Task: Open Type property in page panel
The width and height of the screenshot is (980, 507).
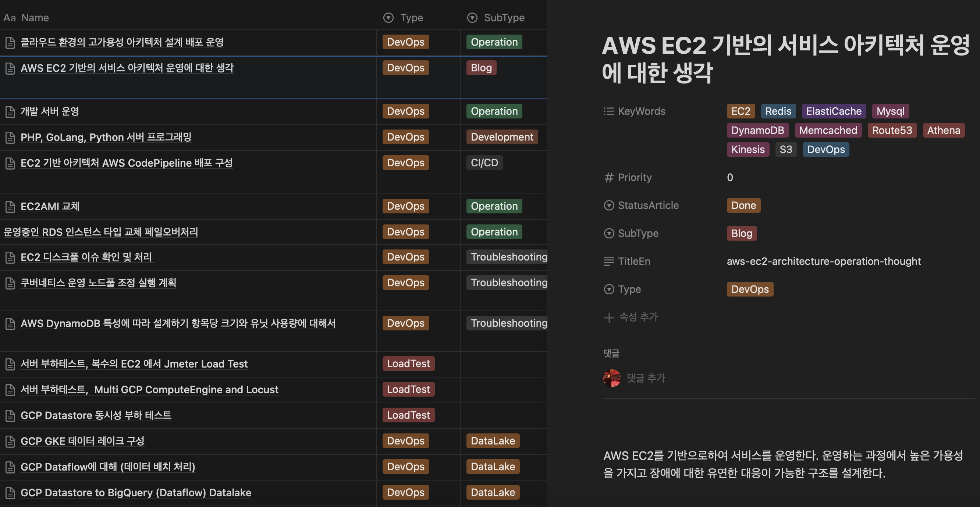Action: click(622, 289)
